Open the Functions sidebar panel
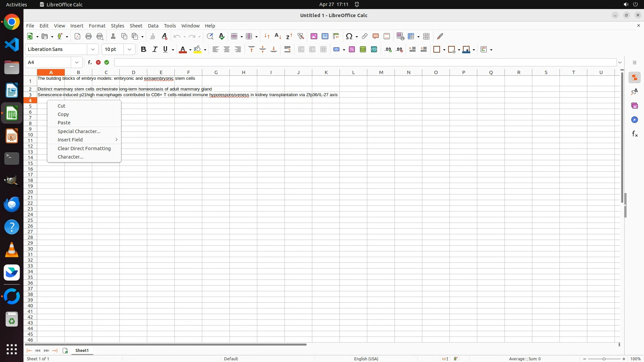The height and width of the screenshot is (362, 644). point(635,134)
